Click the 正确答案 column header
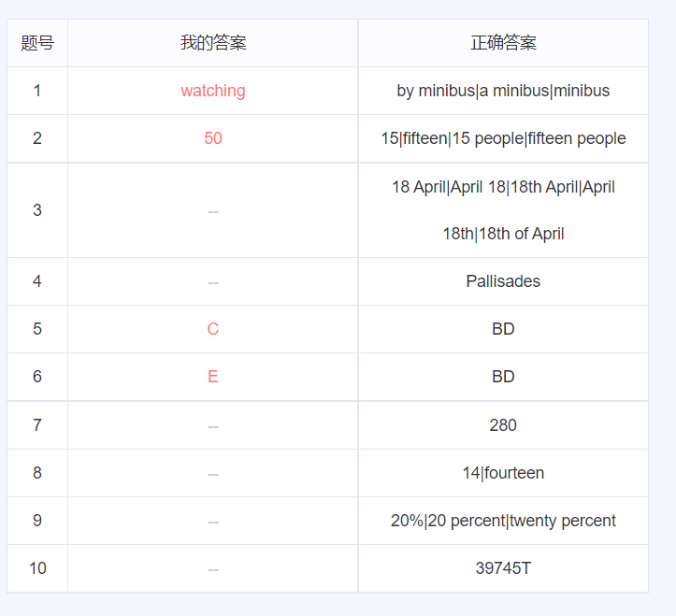This screenshot has height=616, width=676. pos(503,43)
